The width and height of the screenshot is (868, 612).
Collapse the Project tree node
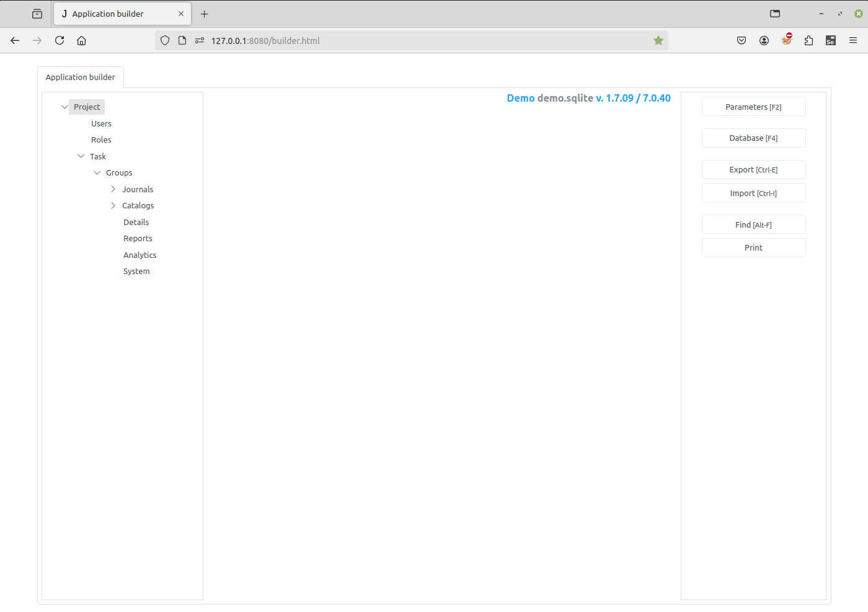coord(64,107)
